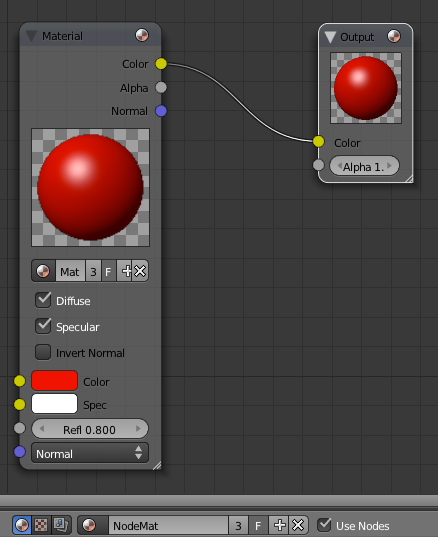Image resolution: width=438 pixels, height=537 pixels.
Task: Unlink NodeMat with header X icon
Action: pos(298,525)
